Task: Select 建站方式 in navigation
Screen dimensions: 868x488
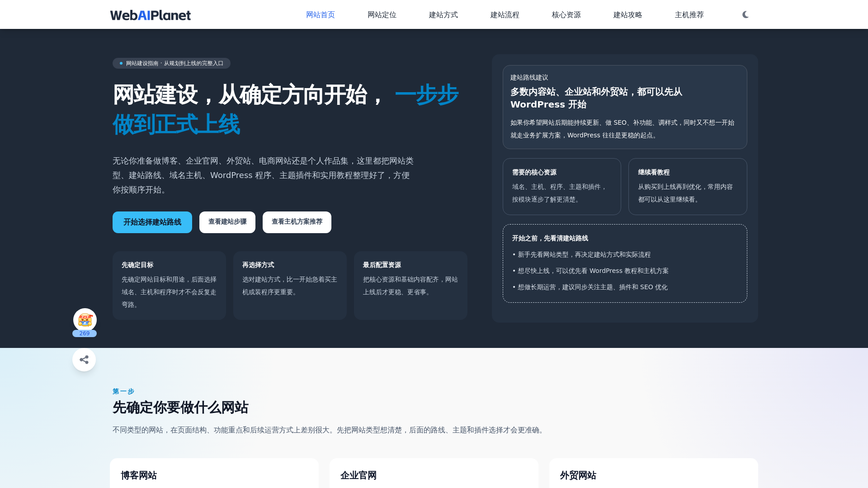Action: click(443, 15)
